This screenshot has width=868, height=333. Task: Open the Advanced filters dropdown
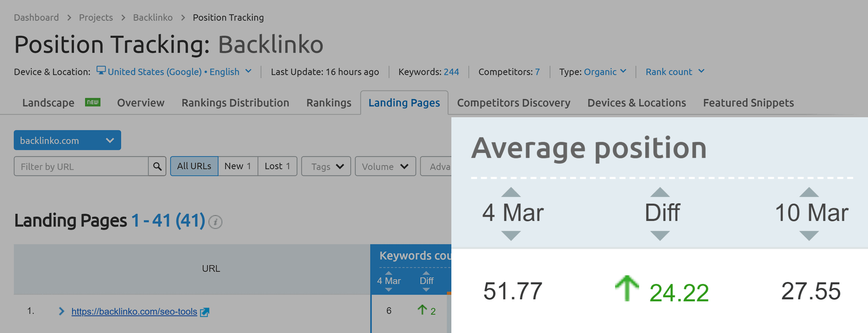point(436,166)
